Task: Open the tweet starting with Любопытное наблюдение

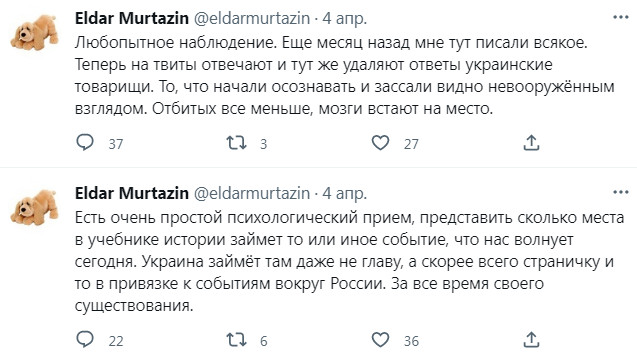Action: (x=344, y=76)
